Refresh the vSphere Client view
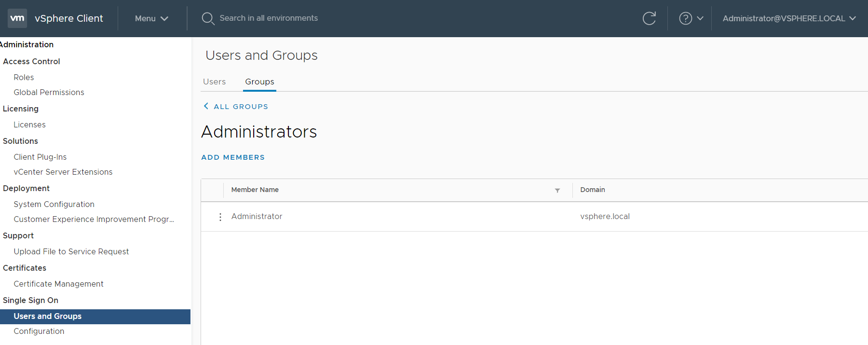This screenshot has width=868, height=345. point(649,18)
